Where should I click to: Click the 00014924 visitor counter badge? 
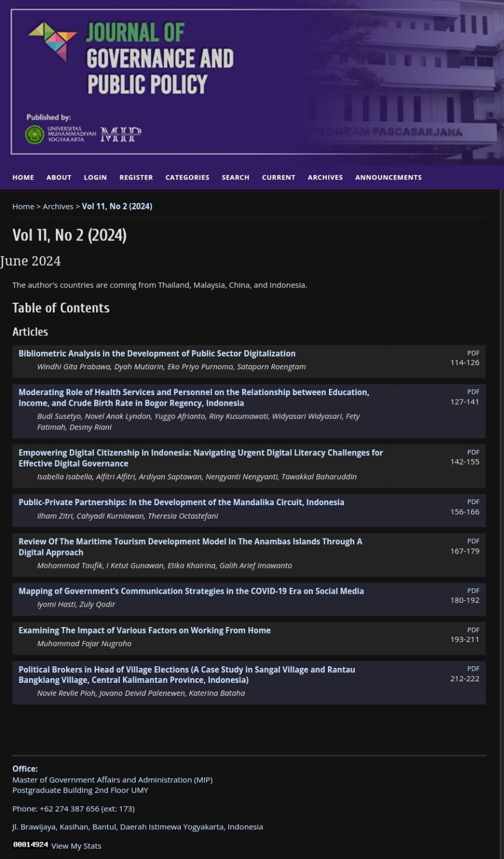tap(31, 845)
